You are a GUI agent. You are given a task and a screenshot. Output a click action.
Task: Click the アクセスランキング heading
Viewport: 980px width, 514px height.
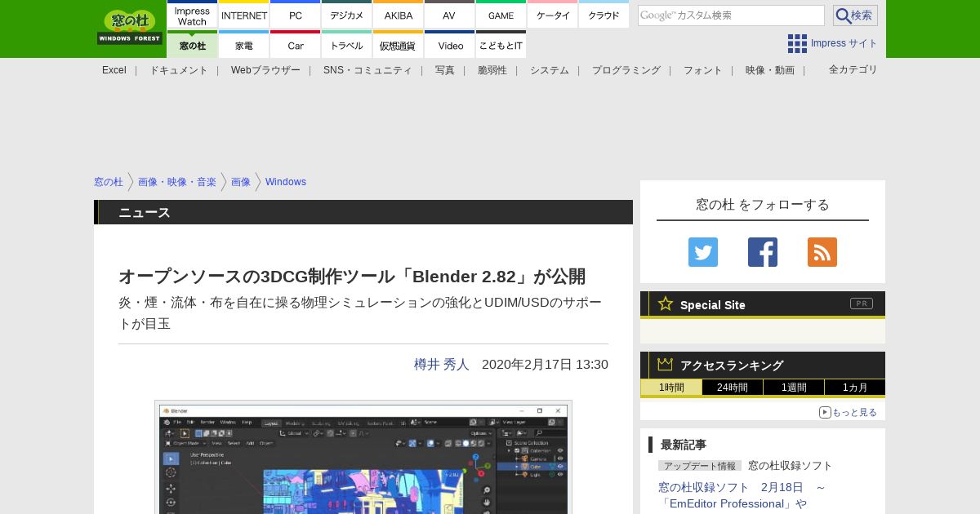[732, 366]
